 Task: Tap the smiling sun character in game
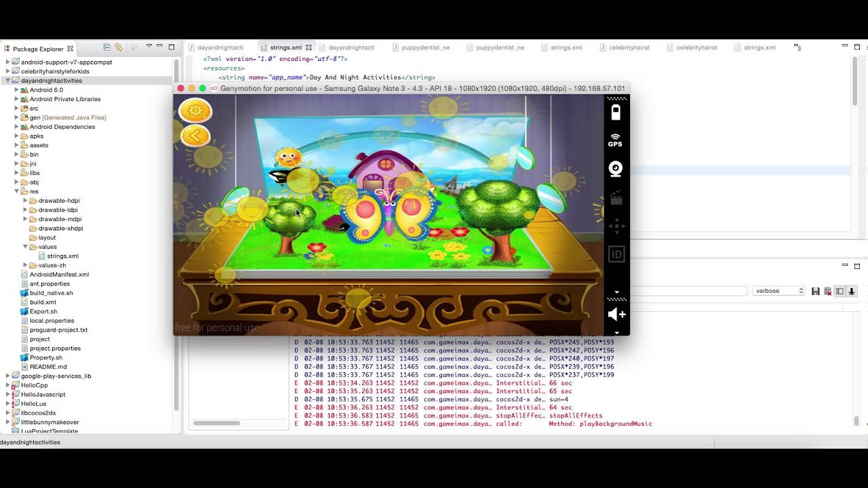288,158
